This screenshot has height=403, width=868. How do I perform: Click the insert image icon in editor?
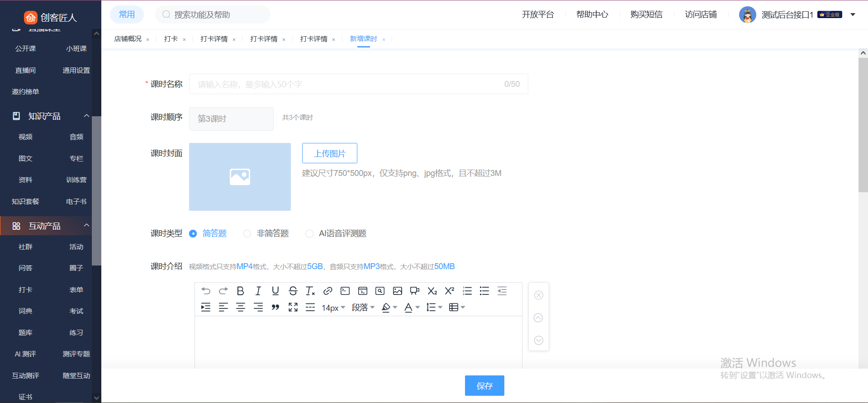[397, 291]
